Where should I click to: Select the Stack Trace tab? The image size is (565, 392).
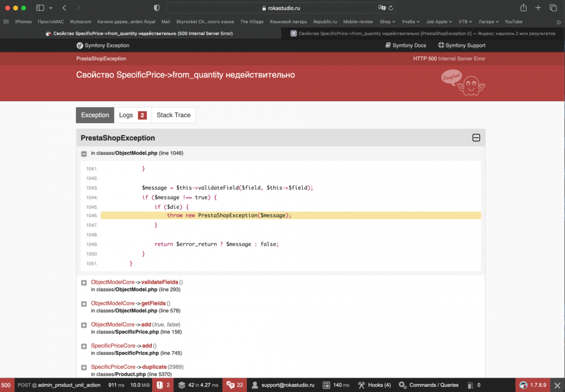tap(173, 115)
